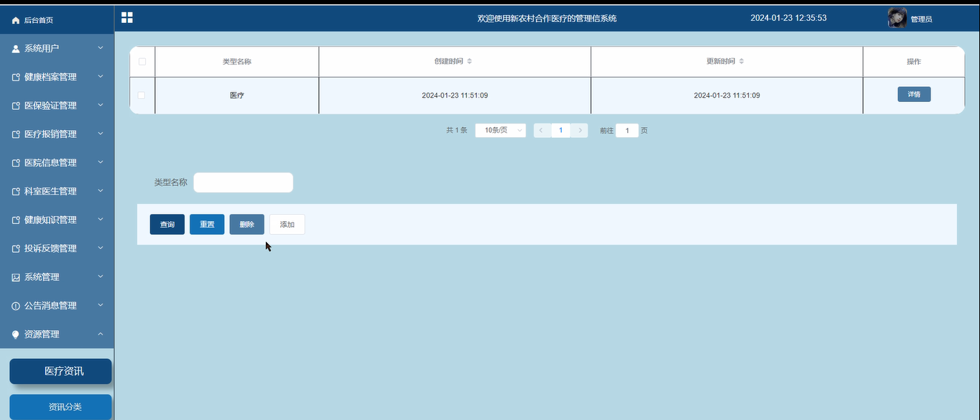
Task: Expand the 系统用户 menu chevron
Action: pyautogui.click(x=101, y=48)
